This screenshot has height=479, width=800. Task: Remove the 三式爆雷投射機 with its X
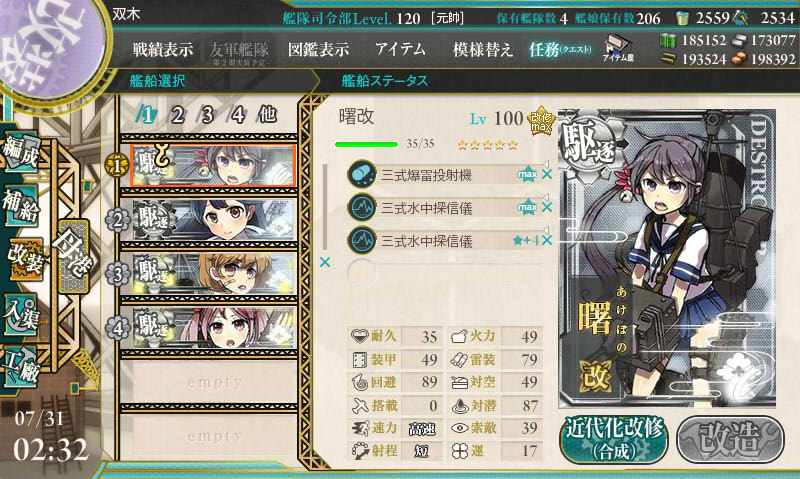point(547,174)
